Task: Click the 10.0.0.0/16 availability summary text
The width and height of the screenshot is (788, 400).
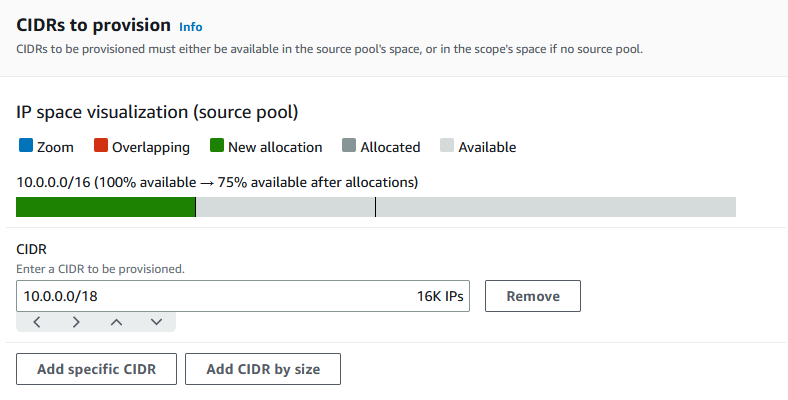Action: pos(217,182)
